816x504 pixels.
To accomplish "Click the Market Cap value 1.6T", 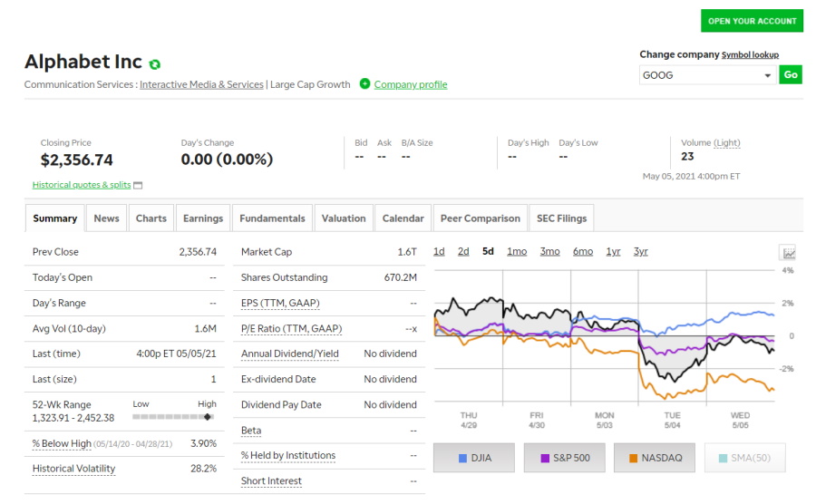I will [x=407, y=252].
